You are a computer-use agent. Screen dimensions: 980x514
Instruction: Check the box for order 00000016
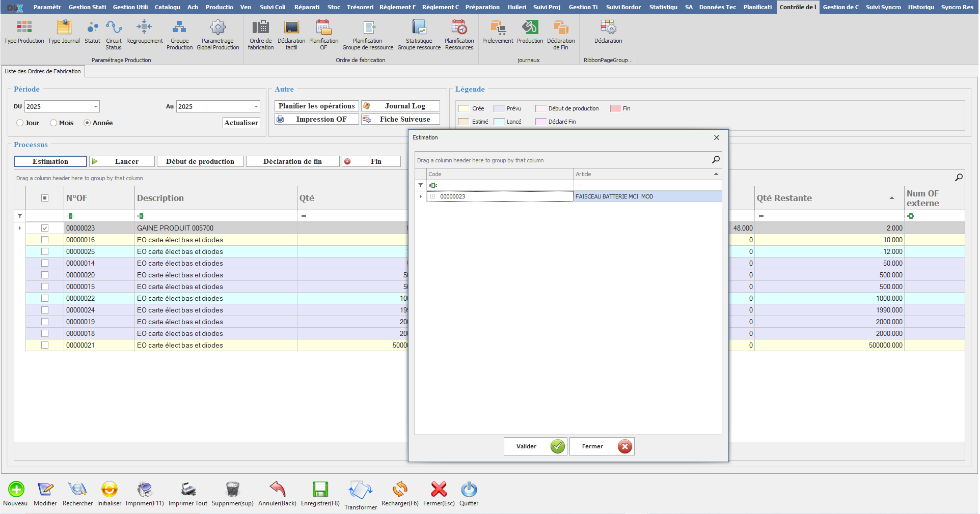pos(45,240)
